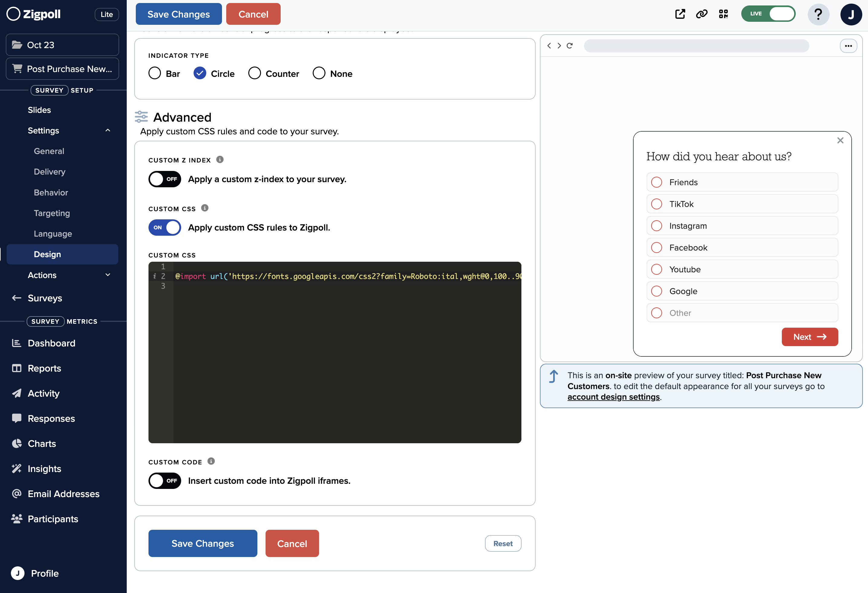Screen dimensions: 868x593
Task: Collapse the Settings sidebar section
Action: 108,130
